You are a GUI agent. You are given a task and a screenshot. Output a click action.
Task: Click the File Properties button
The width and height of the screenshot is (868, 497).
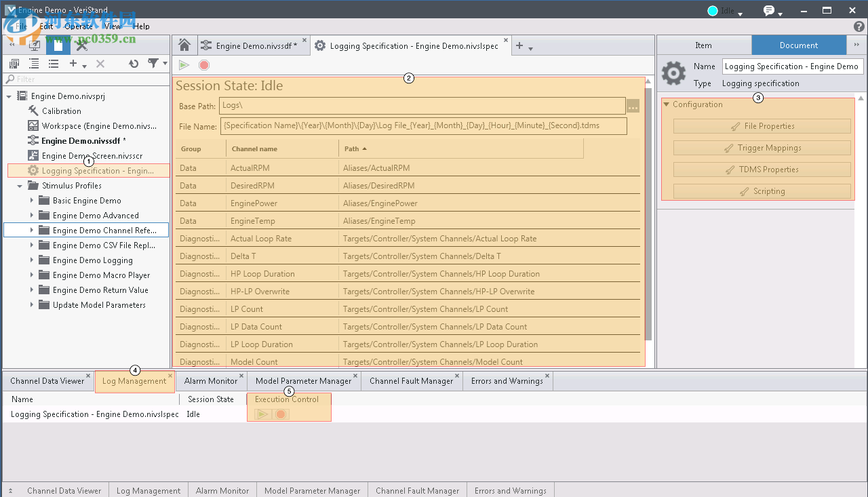tap(762, 126)
